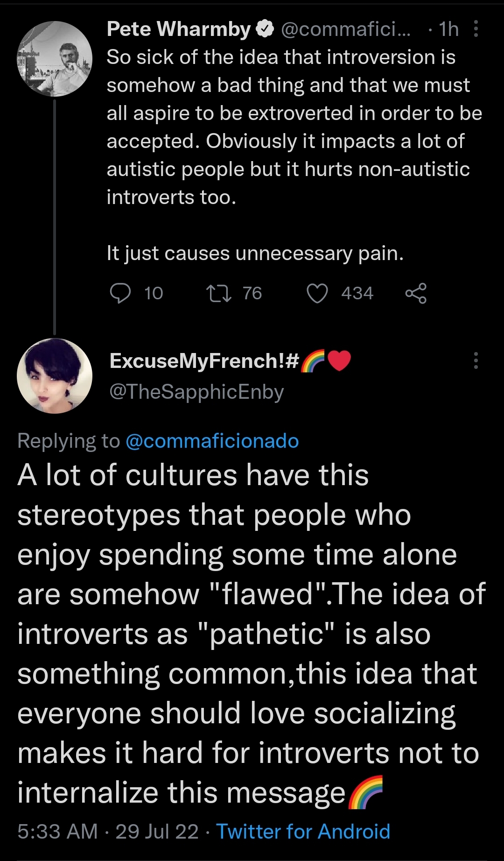Click the Pete Wharmby display name

coord(179,29)
